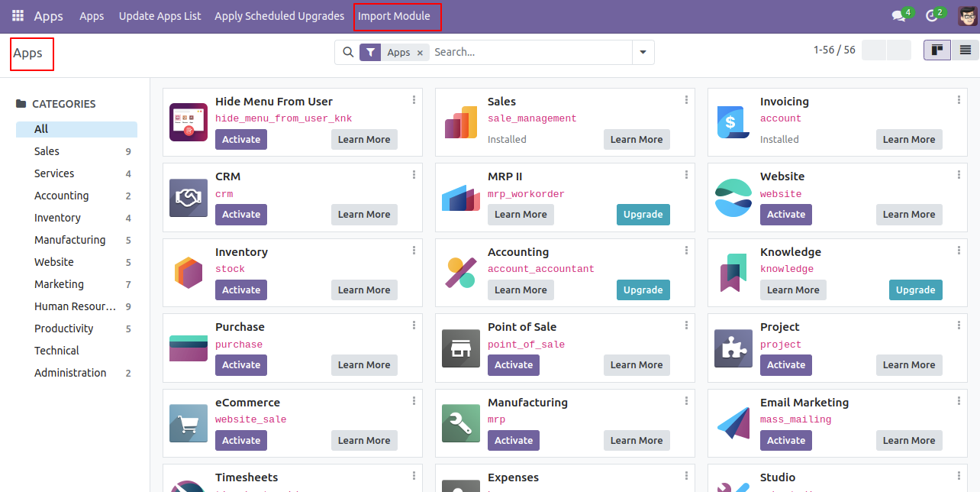
Task: Click the search magnifier icon
Action: pyautogui.click(x=348, y=52)
